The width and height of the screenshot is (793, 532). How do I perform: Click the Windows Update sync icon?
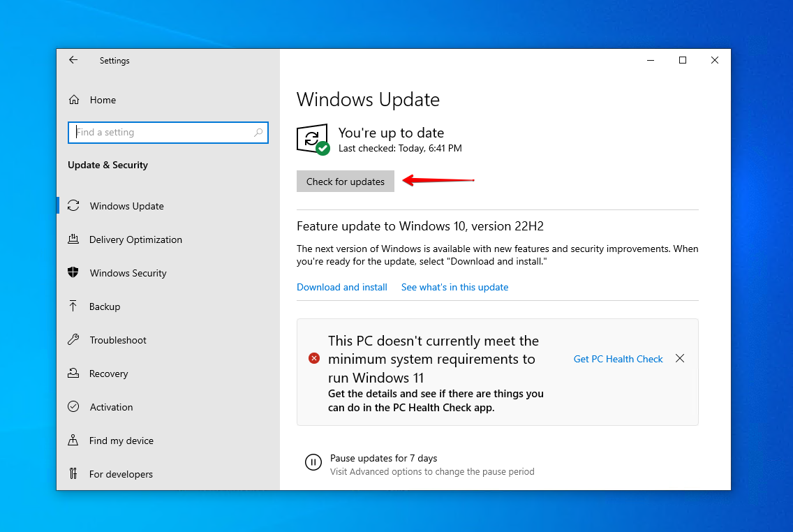[73, 205]
